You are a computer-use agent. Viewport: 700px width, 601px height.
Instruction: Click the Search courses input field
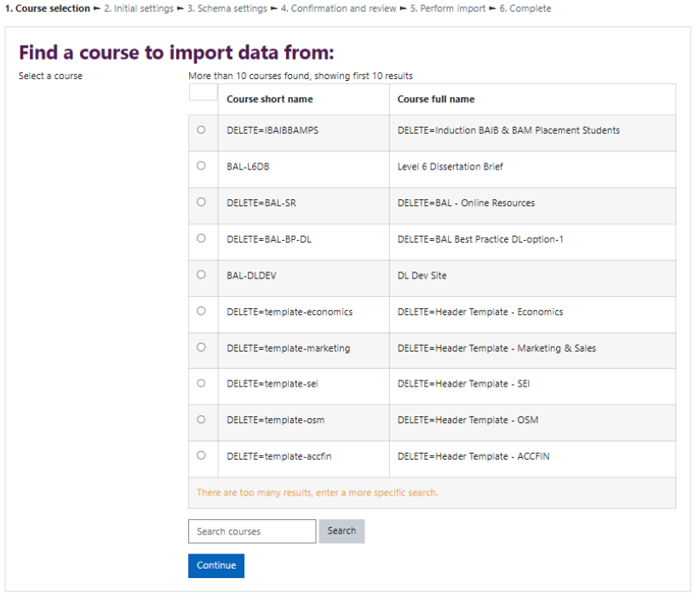[x=252, y=531]
